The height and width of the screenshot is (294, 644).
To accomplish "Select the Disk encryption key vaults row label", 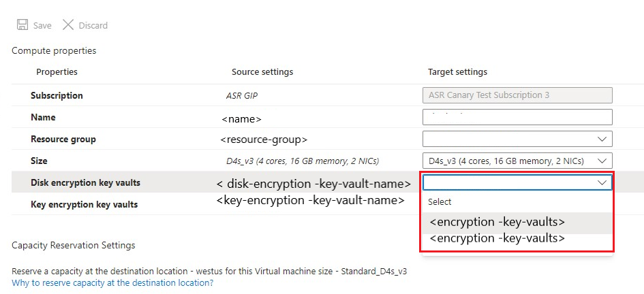I will (x=85, y=182).
